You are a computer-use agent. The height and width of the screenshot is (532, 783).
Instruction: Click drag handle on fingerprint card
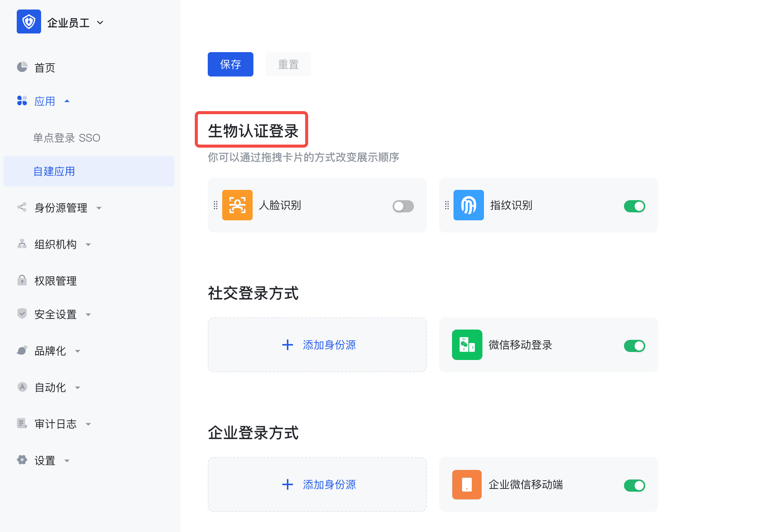pos(447,205)
